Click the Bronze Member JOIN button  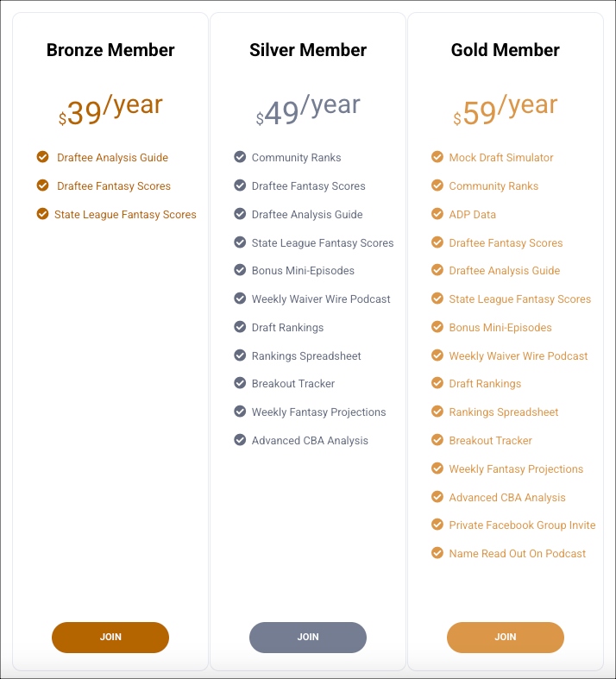110,637
